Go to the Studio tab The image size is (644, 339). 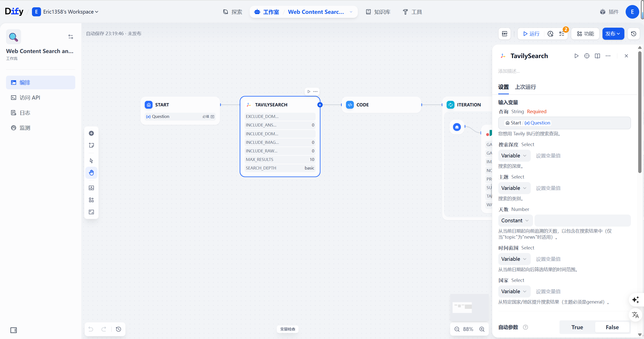click(x=267, y=12)
